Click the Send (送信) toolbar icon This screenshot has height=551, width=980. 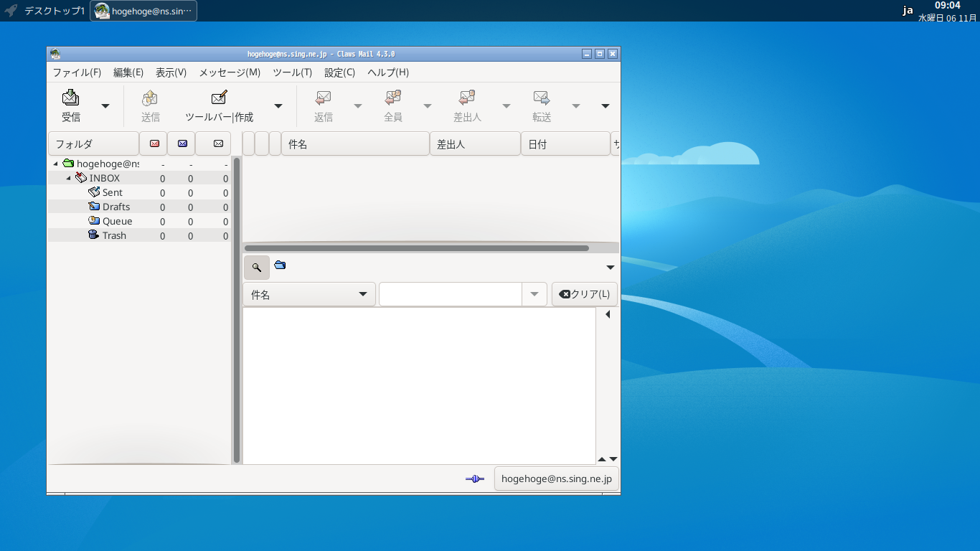[x=150, y=98]
